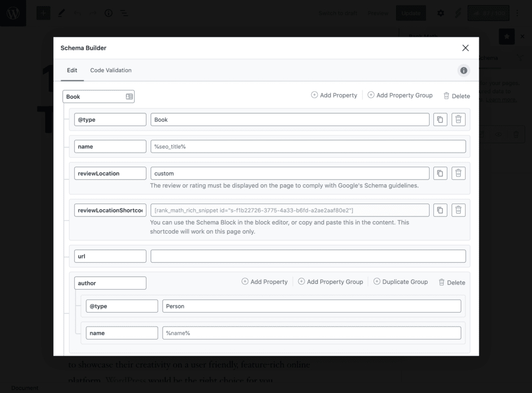The image size is (532, 393).
Task: Remove the reviewLocation property with trash icon
Action: 458,173
